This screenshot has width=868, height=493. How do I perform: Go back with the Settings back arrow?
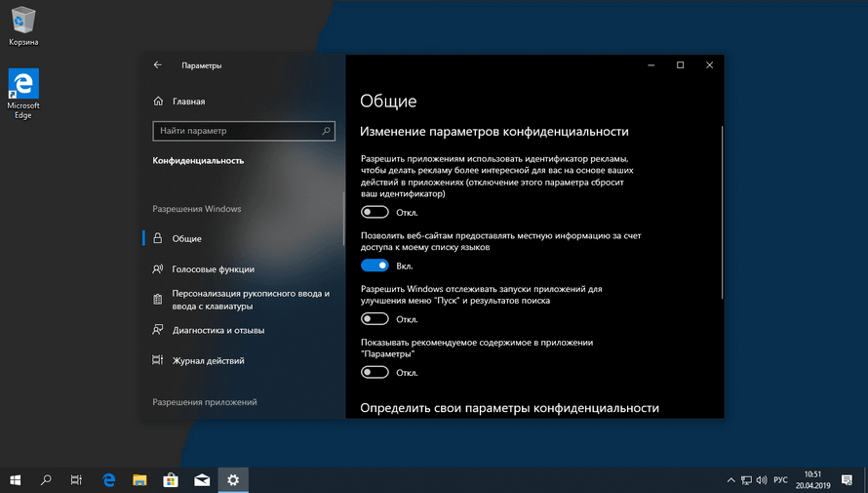(x=158, y=64)
